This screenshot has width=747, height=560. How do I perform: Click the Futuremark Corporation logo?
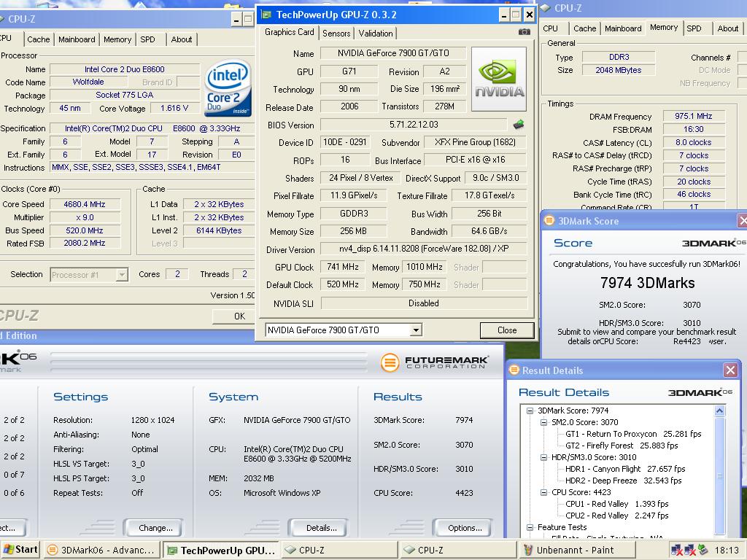[435, 362]
